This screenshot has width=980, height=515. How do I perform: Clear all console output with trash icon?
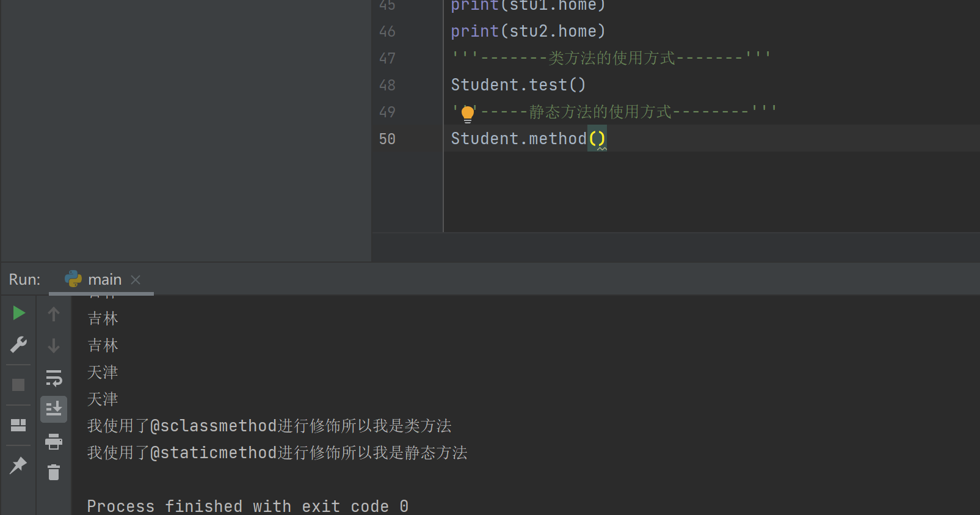[x=54, y=472]
